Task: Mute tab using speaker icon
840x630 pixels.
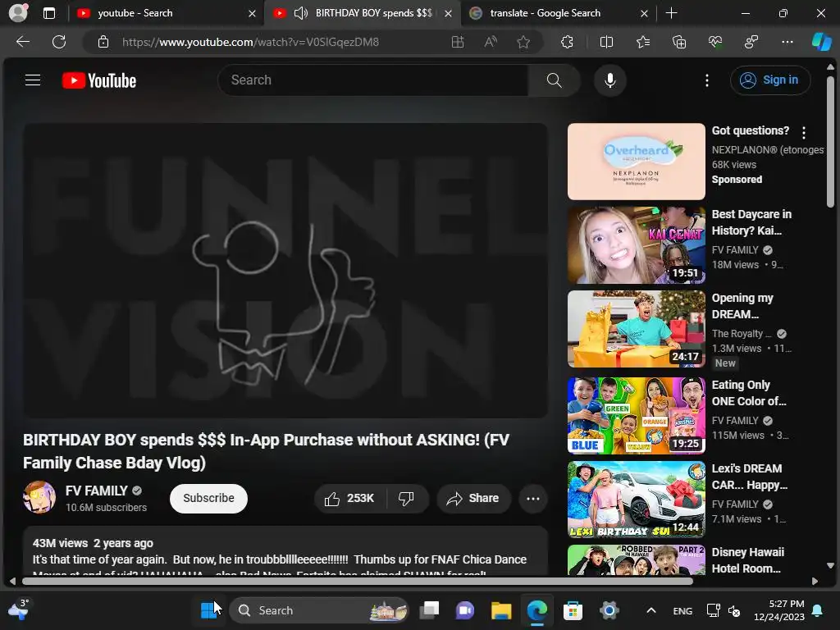Action: [301, 13]
